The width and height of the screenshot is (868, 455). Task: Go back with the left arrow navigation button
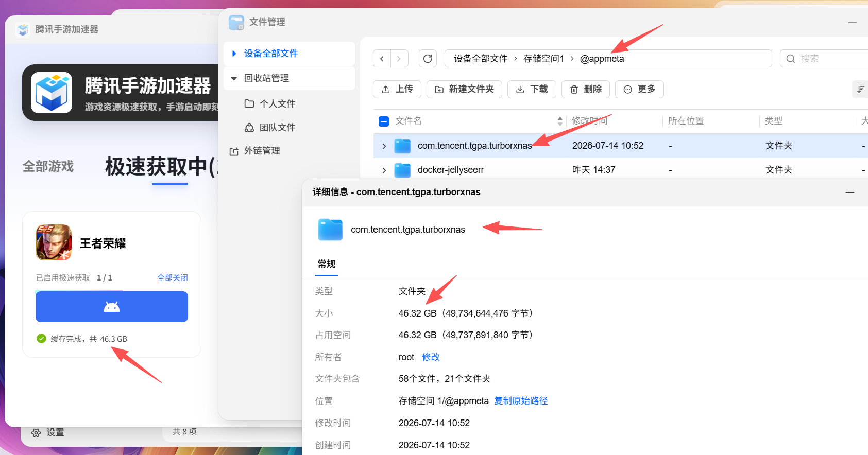pos(382,59)
